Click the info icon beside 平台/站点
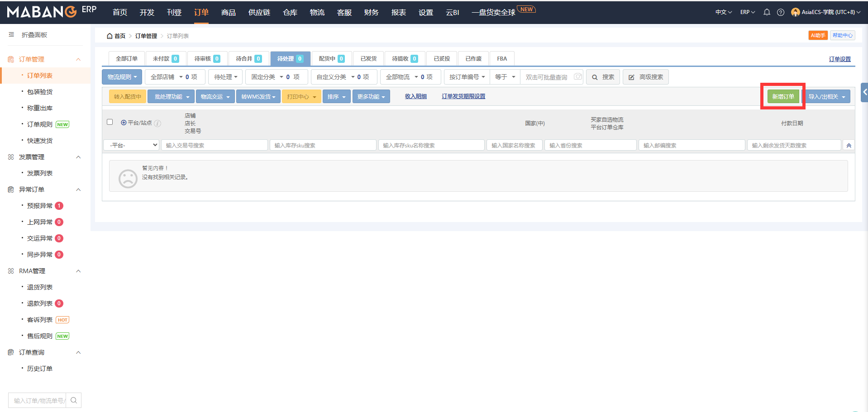The width and height of the screenshot is (868, 412). coord(157,123)
